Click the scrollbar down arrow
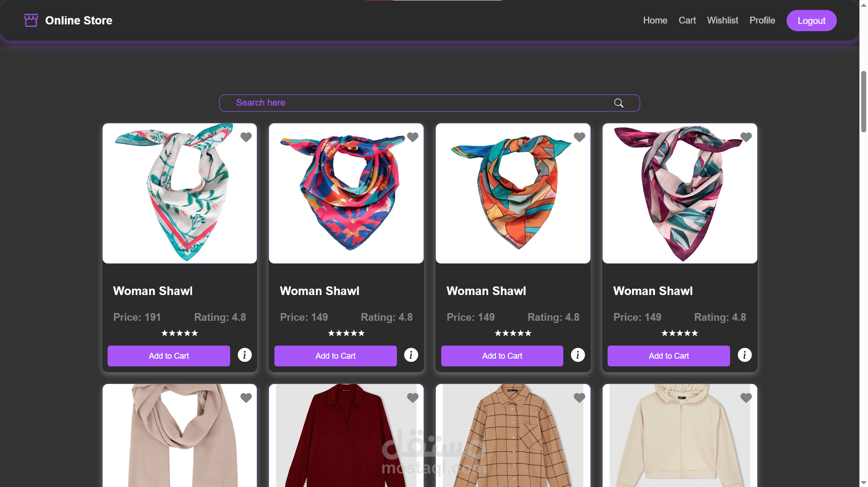868x487 pixels. pyautogui.click(x=863, y=483)
